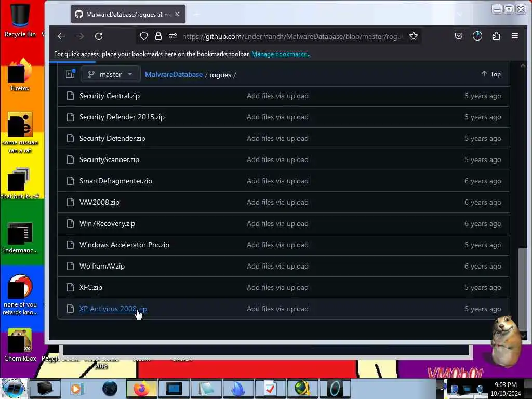
Task: Open the 'none of you retards kno...' desktop icon
Action: pos(20,295)
